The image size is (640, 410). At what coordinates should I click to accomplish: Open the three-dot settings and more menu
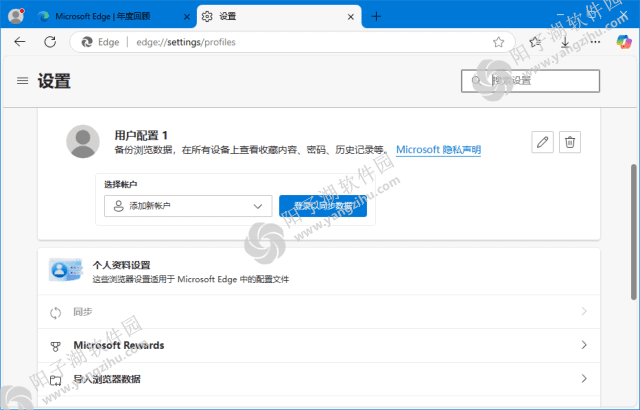(x=595, y=42)
